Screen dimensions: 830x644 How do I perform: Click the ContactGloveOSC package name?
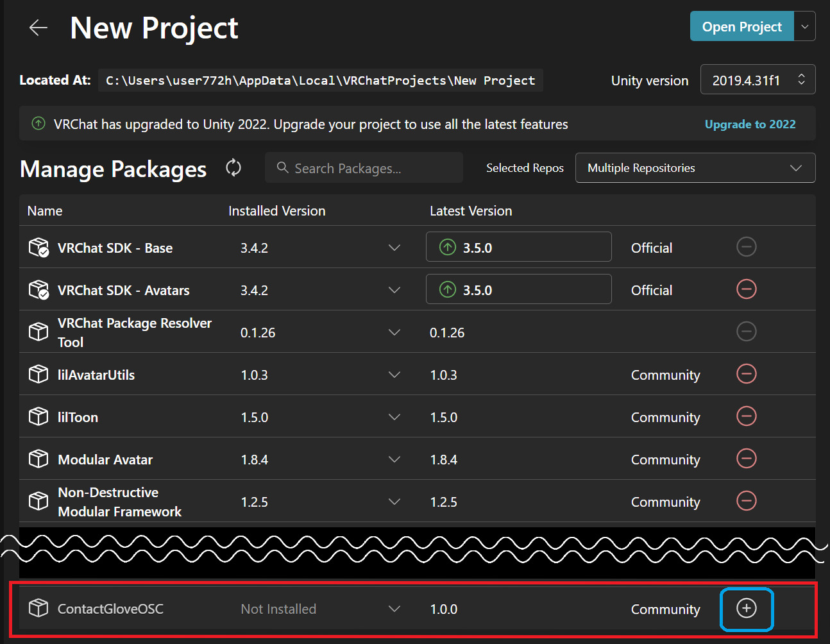(110, 609)
